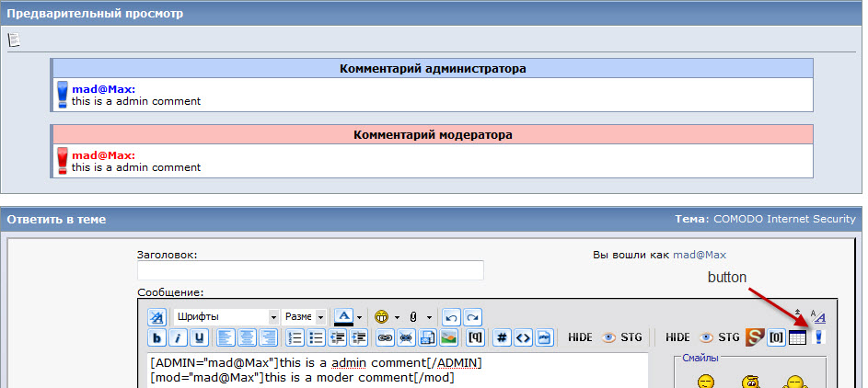868x388 pixels.
Task: Insert an image into the post
Action: click(448, 337)
